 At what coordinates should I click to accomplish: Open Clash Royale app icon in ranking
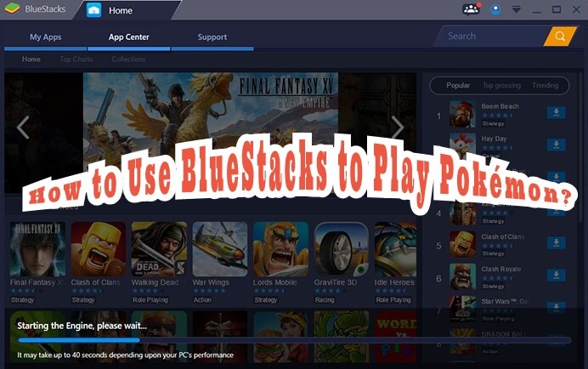[462, 276]
